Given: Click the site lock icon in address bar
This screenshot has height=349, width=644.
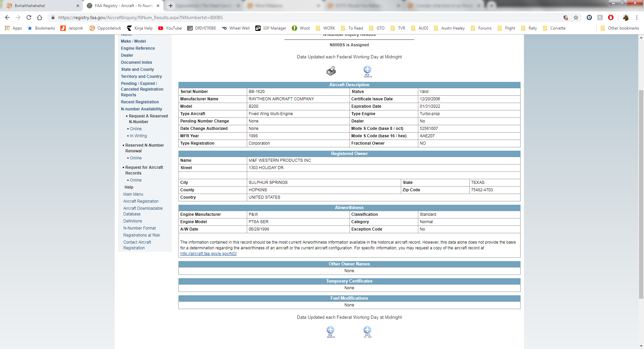Looking at the screenshot, I should [53, 17].
